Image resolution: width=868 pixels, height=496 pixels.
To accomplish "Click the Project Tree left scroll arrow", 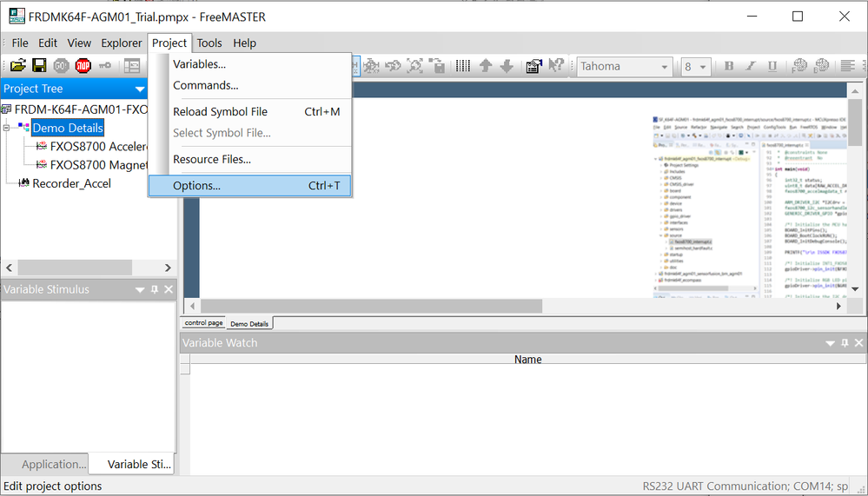I will click(x=9, y=268).
